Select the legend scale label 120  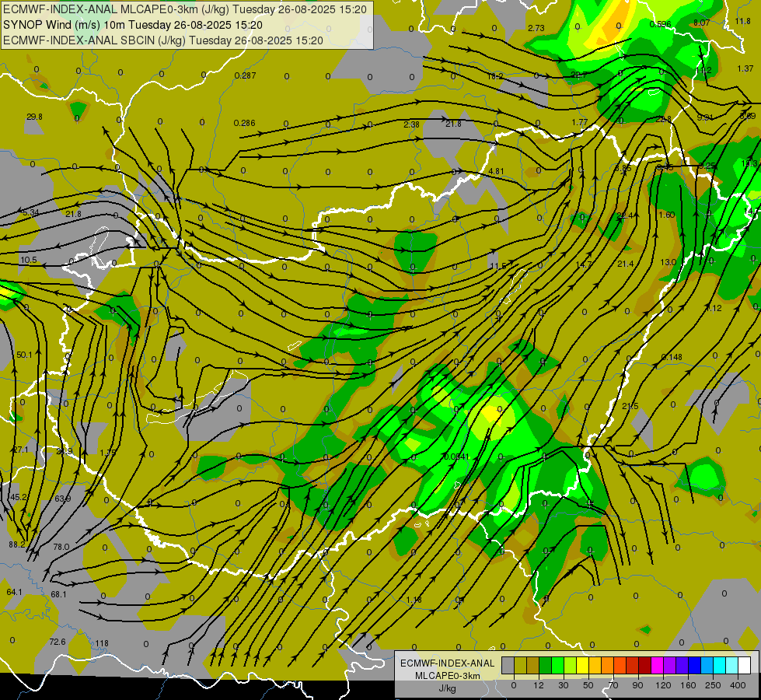(663, 685)
